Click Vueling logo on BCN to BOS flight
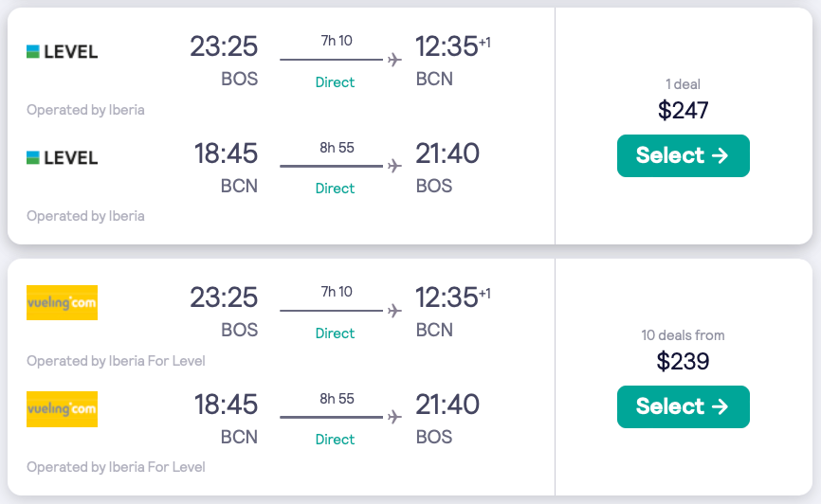 coord(62,409)
